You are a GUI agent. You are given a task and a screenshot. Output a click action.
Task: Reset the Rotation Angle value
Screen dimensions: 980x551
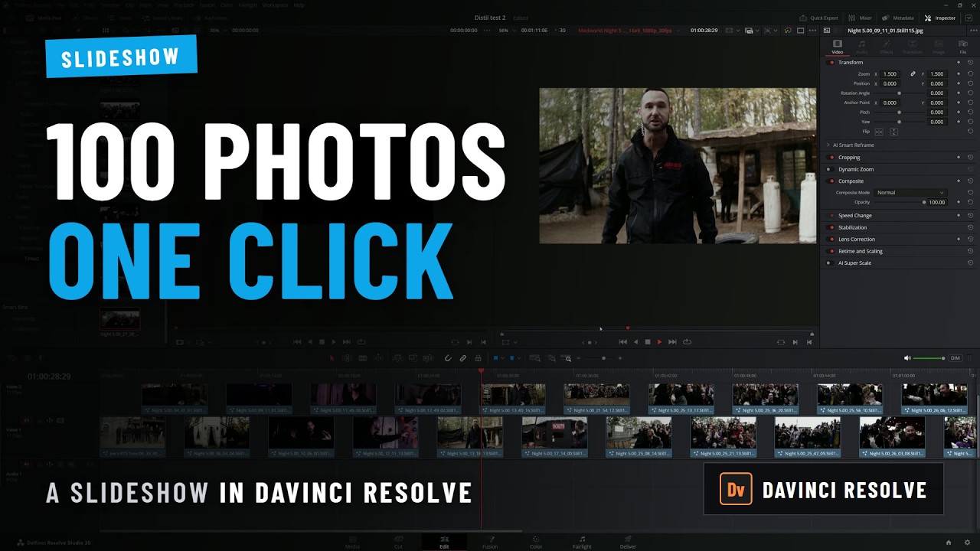pyautogui.click(x=970, y=93)
